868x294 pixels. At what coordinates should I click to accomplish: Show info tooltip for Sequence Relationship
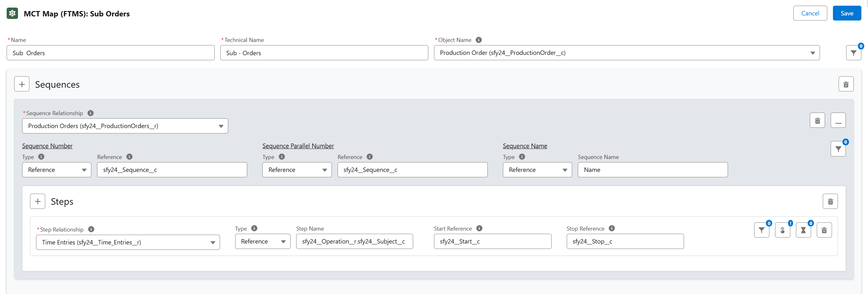90,113
